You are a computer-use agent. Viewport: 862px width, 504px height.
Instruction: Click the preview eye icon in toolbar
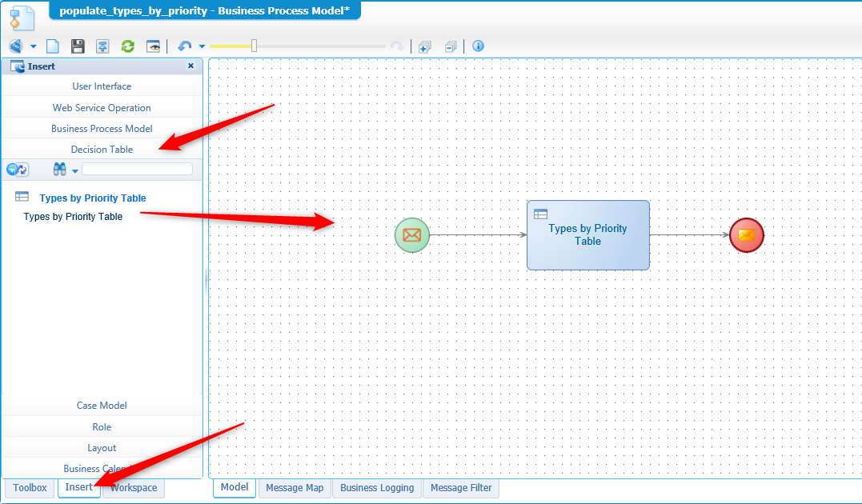point(153,46)
